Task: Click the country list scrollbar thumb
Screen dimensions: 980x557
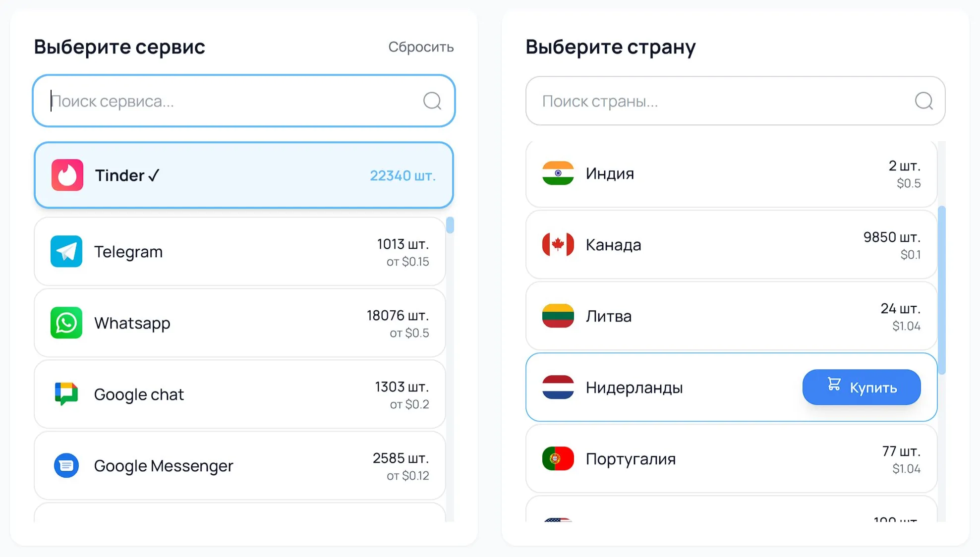Action: 942,290
